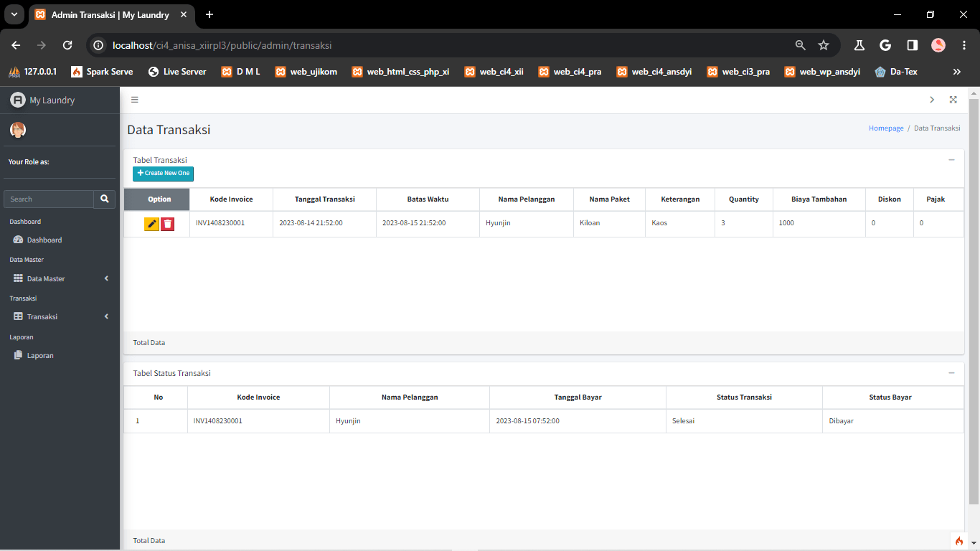The height and width of the screenshot is (551, 980).
Task: Click the zoom magnifier icon in address bar
Action: pyautogui.click(x=801, y=45)
